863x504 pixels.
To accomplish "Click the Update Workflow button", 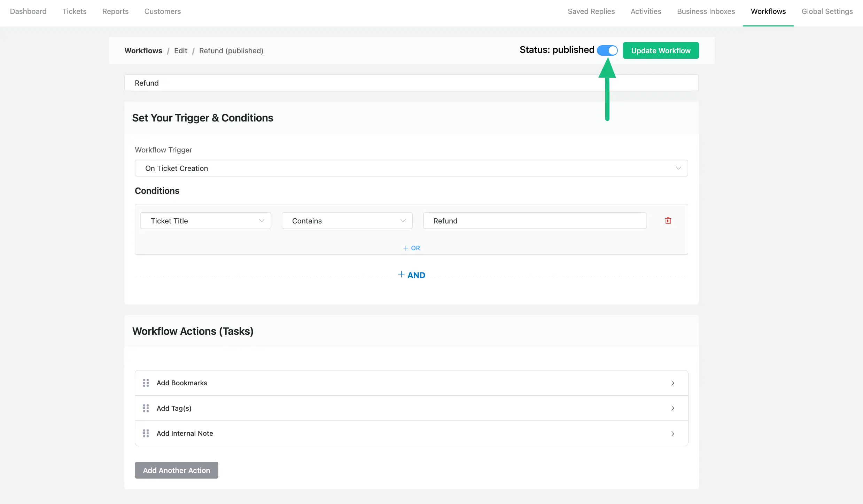I will pyautogui.click(x=661, y=50).
